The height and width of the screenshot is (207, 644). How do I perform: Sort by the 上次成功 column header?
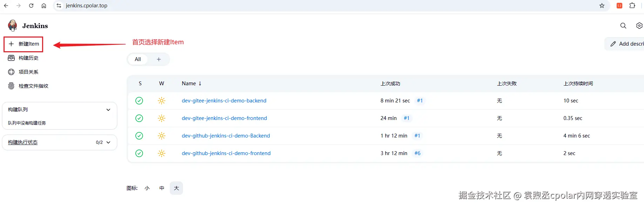390,84
